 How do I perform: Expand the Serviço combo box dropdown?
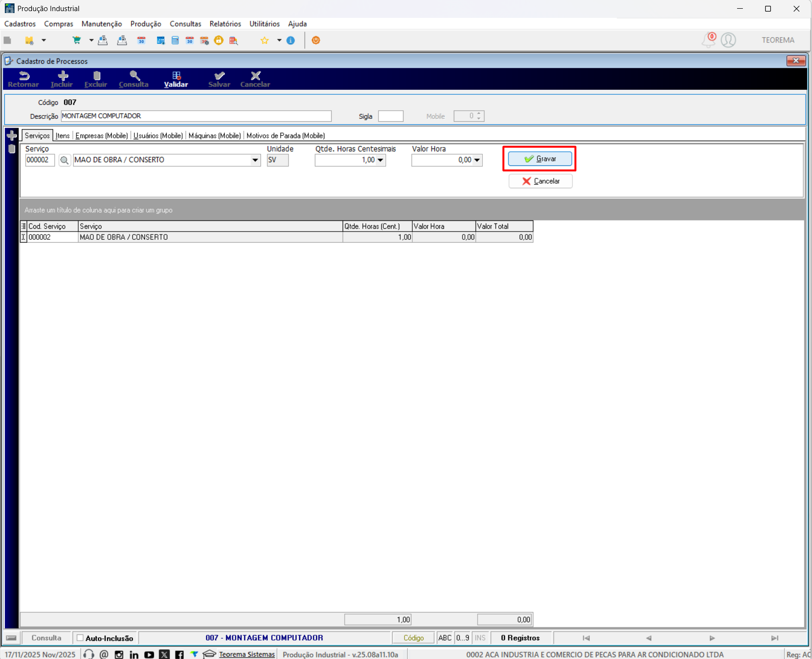pyautogui.click(x=255, y=160)
